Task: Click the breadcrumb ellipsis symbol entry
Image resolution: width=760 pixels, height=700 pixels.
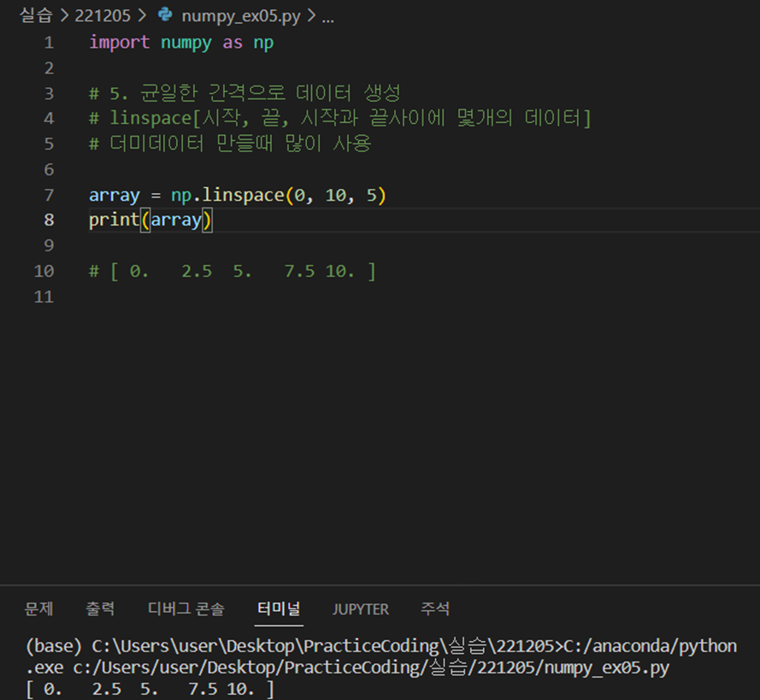Action: pyautogui.click(x=328, y=20)
